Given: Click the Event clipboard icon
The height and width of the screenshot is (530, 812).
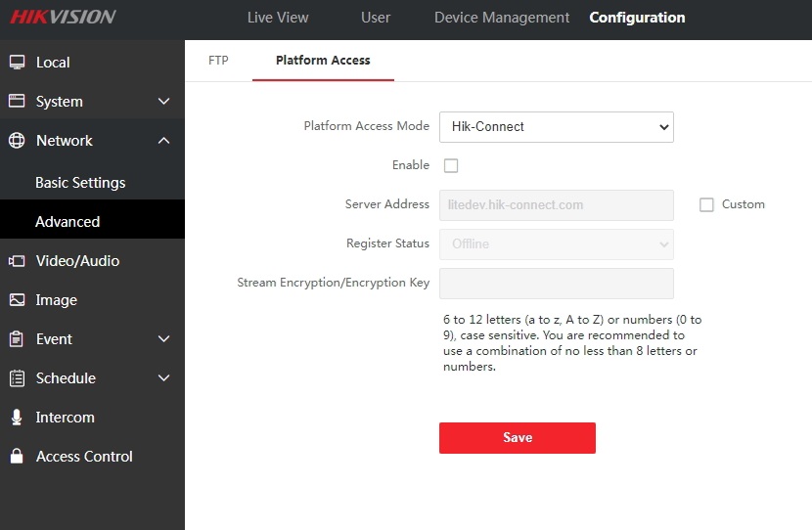Looking at the screenshot, I should pyautogui.click(x=17, y=339).
